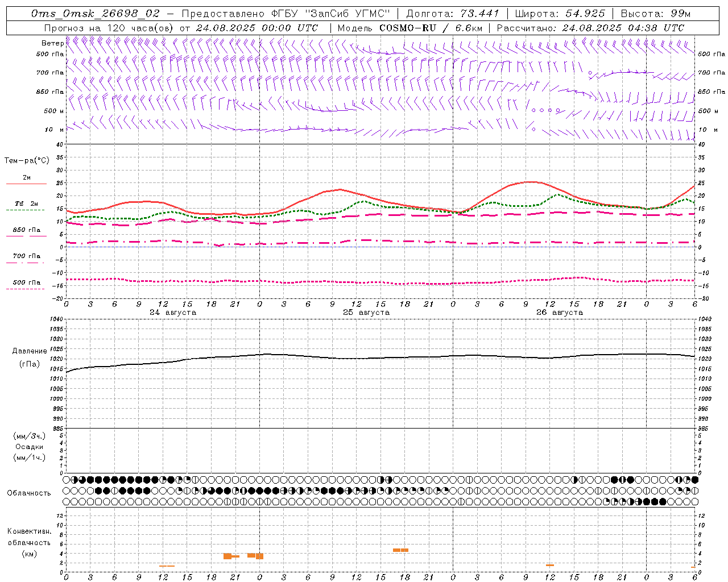Click the "24 августа" date label
The width and height of the screenshot is (728, 582).
pyautogui.click(x=173, y=313)
